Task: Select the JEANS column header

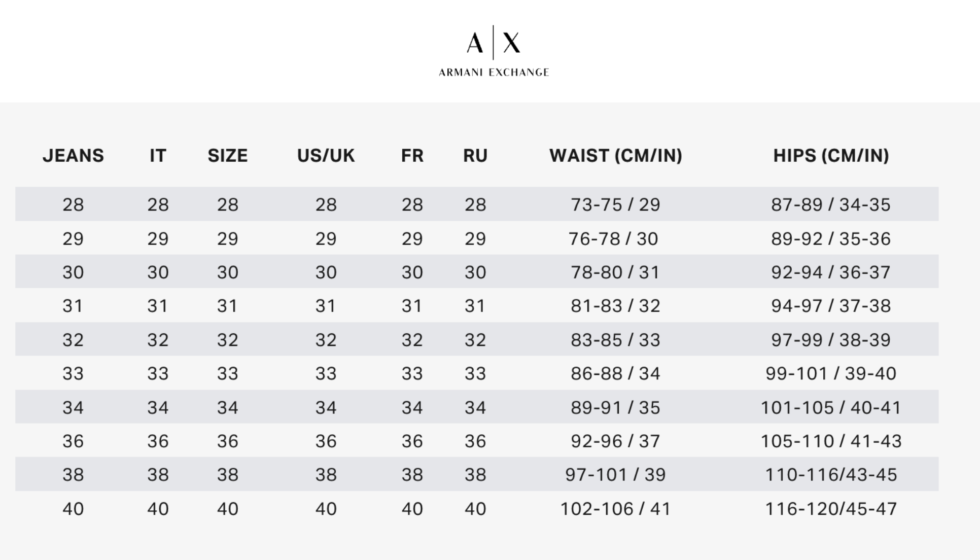Action: click(x=73, y=155)
